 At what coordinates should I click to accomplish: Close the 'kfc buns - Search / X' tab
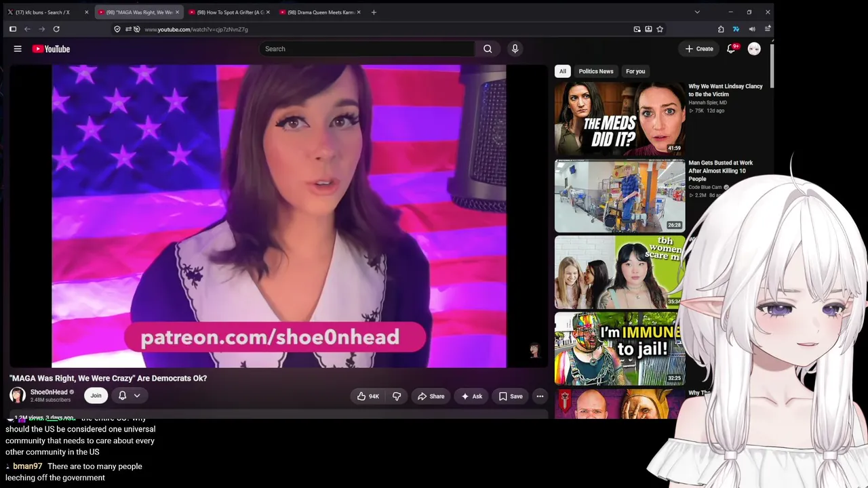point(86,12)
